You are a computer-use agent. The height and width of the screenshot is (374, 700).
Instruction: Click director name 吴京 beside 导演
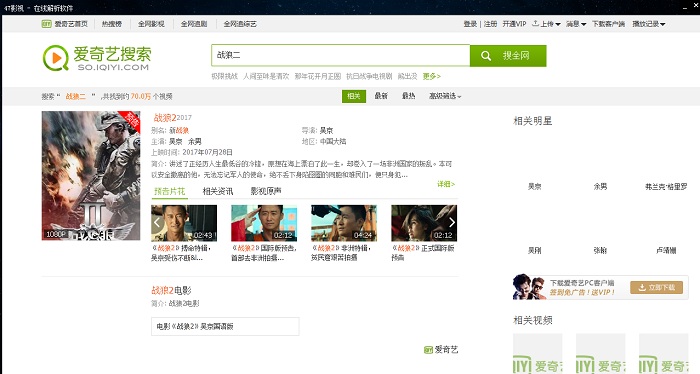[326, 130]
